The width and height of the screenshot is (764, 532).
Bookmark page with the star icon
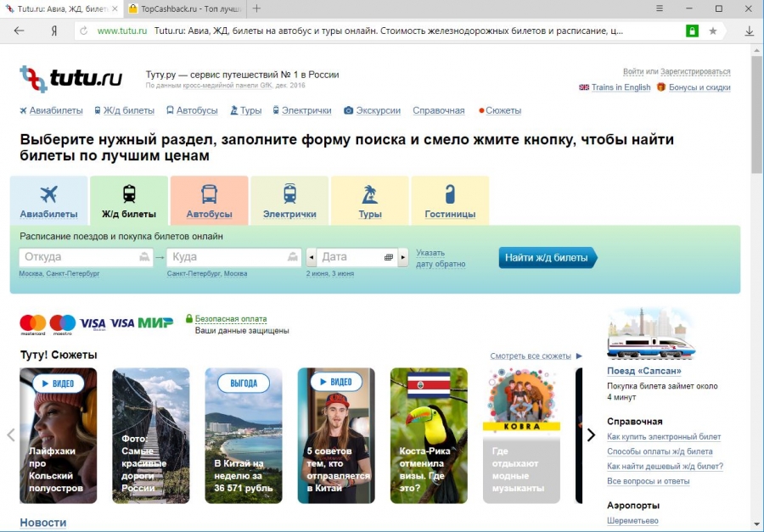click(x=713, y=31)
